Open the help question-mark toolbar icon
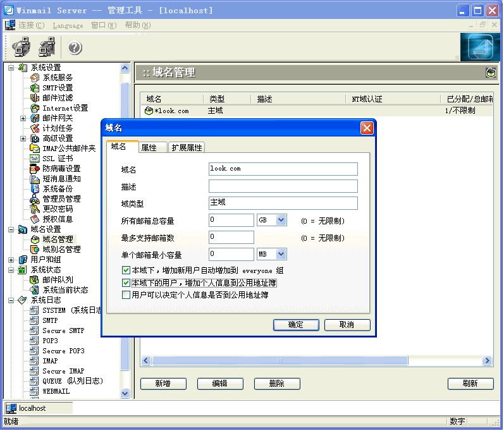The image size is (504, 431). [75, 47]
